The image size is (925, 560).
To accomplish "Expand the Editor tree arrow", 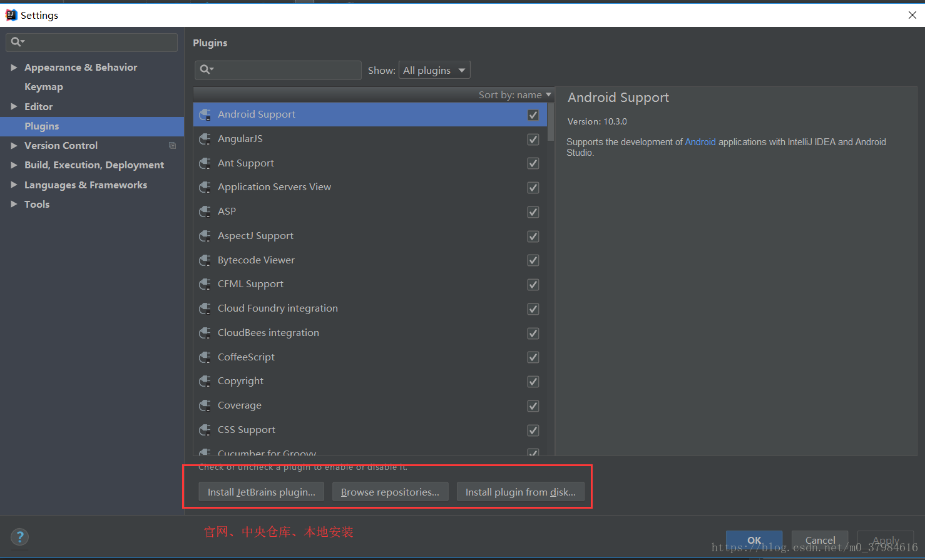I will 14,106.
